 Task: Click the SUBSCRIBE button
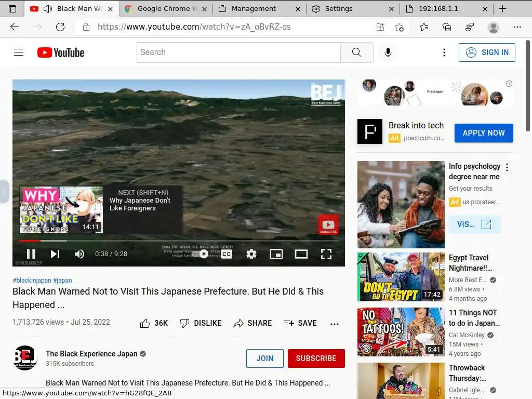tap(316, 358)
